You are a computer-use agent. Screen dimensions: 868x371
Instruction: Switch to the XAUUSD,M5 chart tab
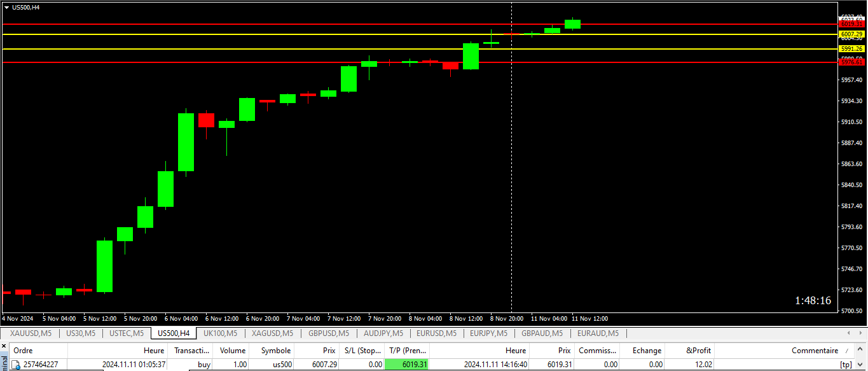pyautogui.click(x=31, y=333)
